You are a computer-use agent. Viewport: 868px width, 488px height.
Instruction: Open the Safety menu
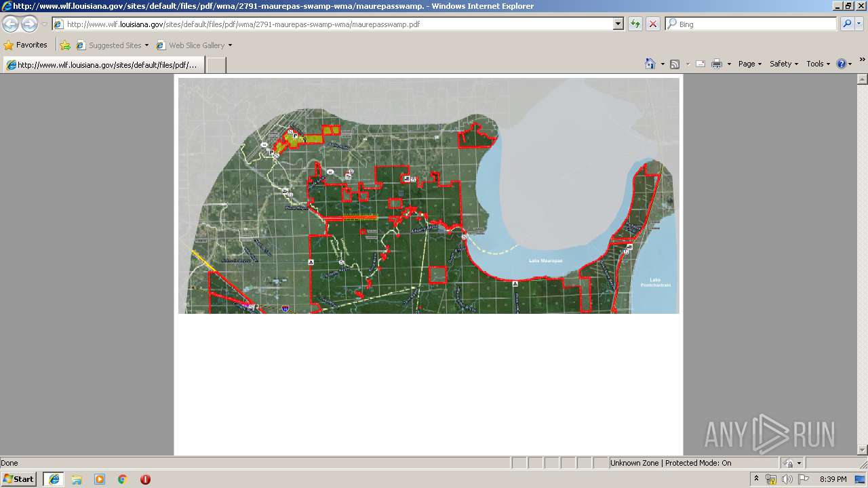(x=784, y=64)
